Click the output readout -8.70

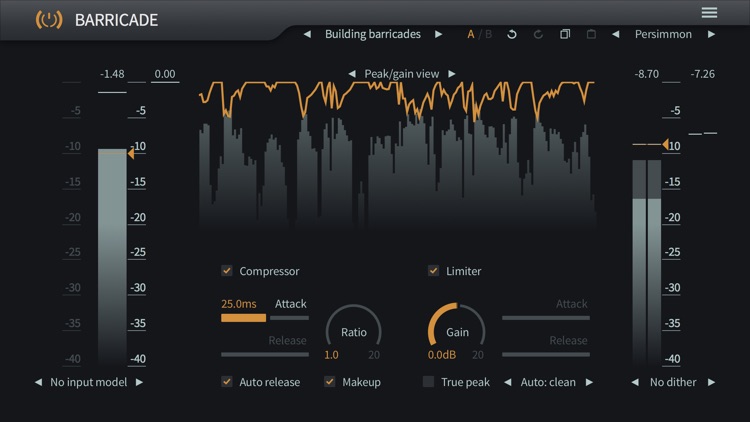tap(647, 74)
